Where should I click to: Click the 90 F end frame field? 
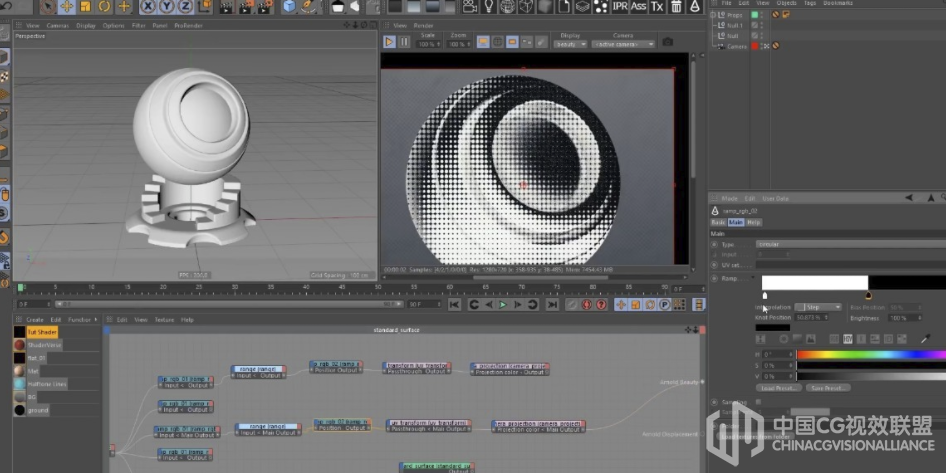tap(424, 305)
